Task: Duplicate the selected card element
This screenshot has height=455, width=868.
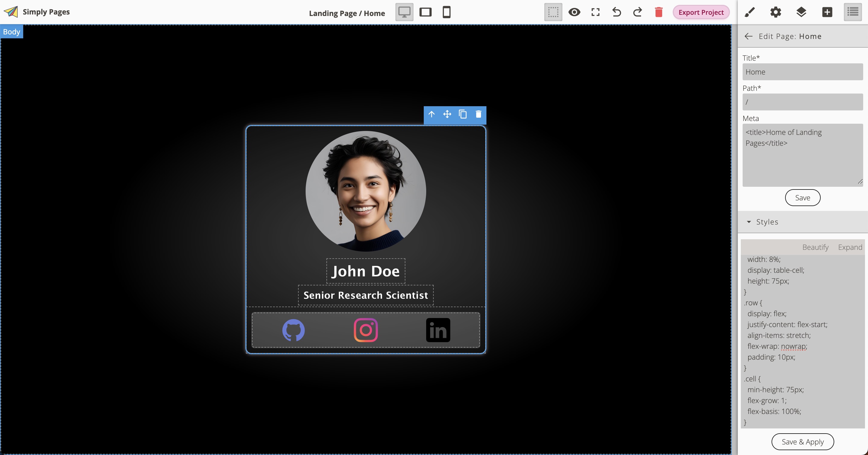Action: tap(463, 114)
